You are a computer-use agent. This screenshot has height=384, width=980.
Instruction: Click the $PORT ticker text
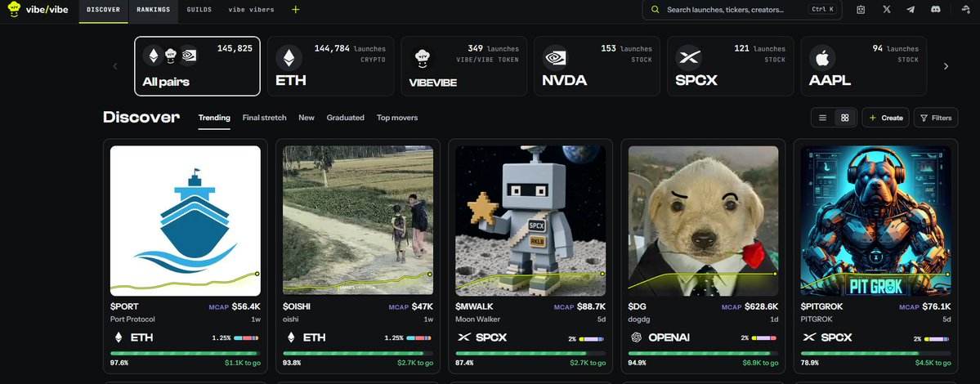pyautogui.click(x=124, y=306)
